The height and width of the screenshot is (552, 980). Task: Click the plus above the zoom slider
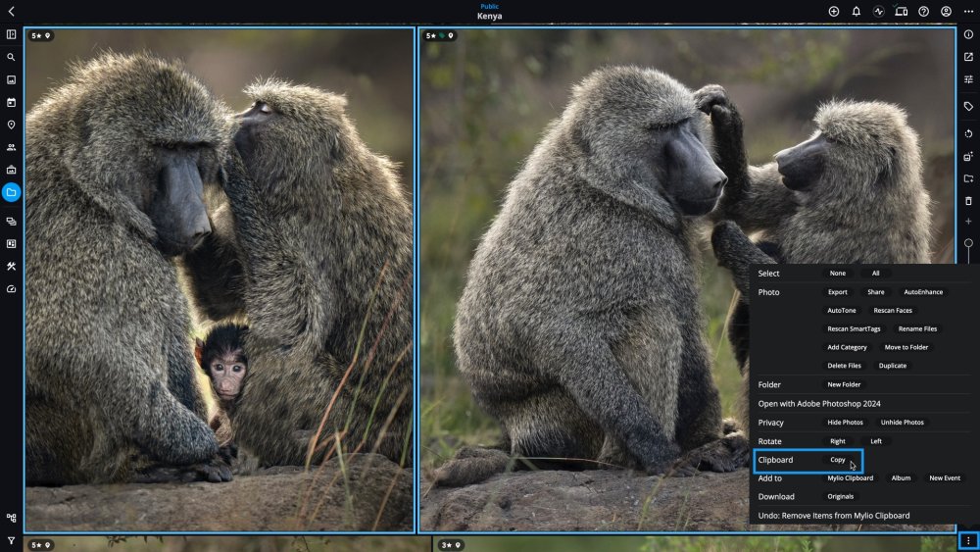point(969,222)
